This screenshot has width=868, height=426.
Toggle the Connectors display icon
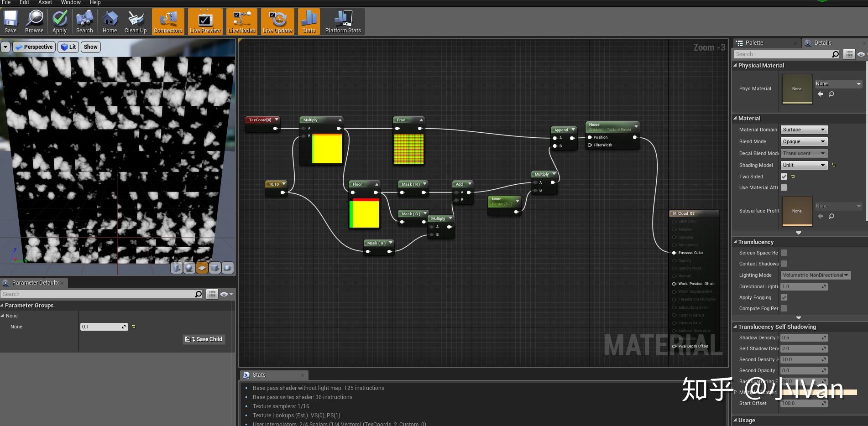167,21
